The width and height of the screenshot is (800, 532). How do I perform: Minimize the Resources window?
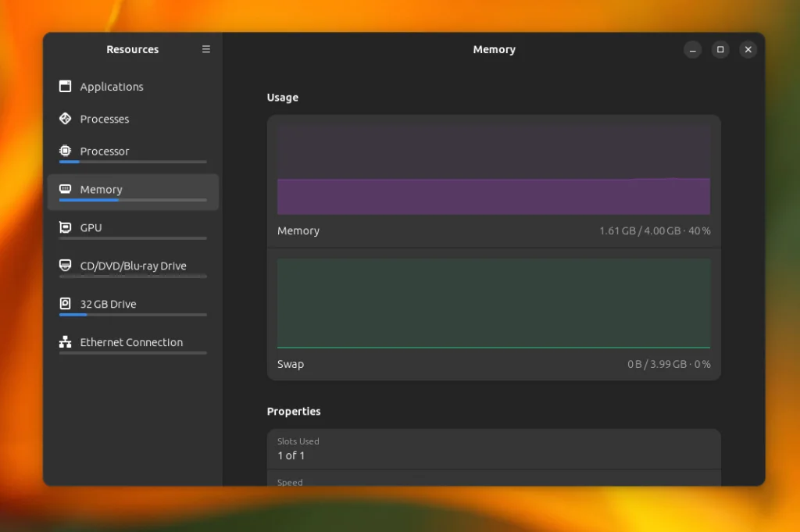click(692, 49)
